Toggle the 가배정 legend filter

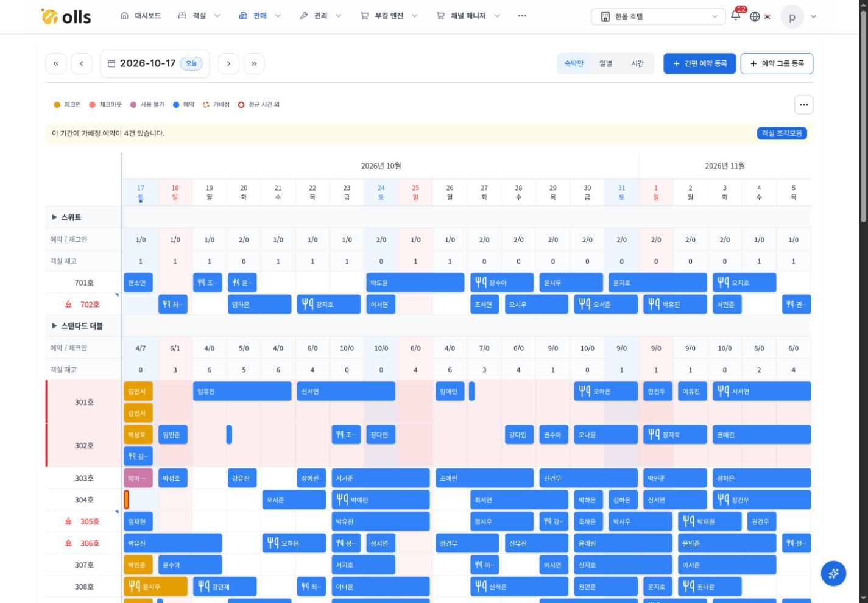click(216, 105)
